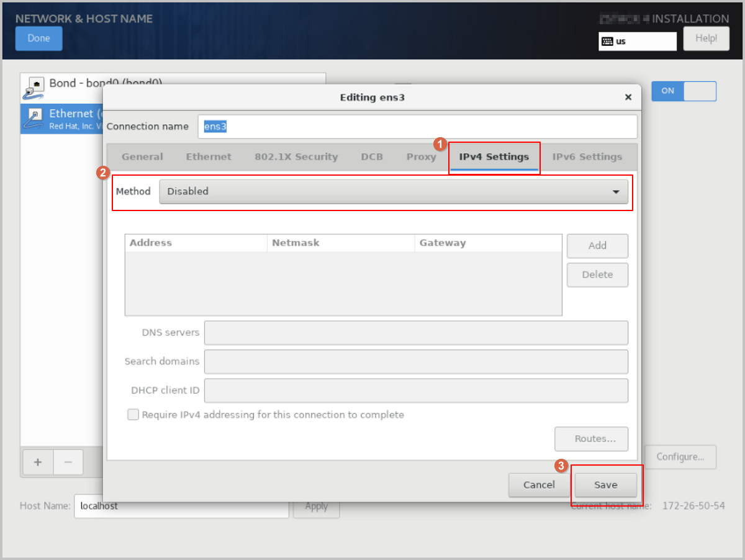Check Require IPv4 addressing for this connection

point(133,415)
